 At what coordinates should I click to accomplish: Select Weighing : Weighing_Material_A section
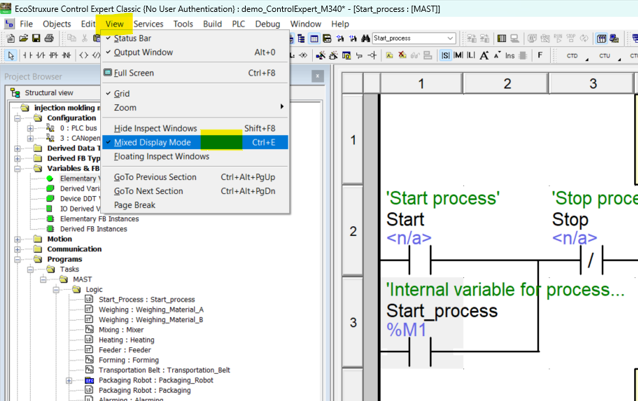click(151, 309)
